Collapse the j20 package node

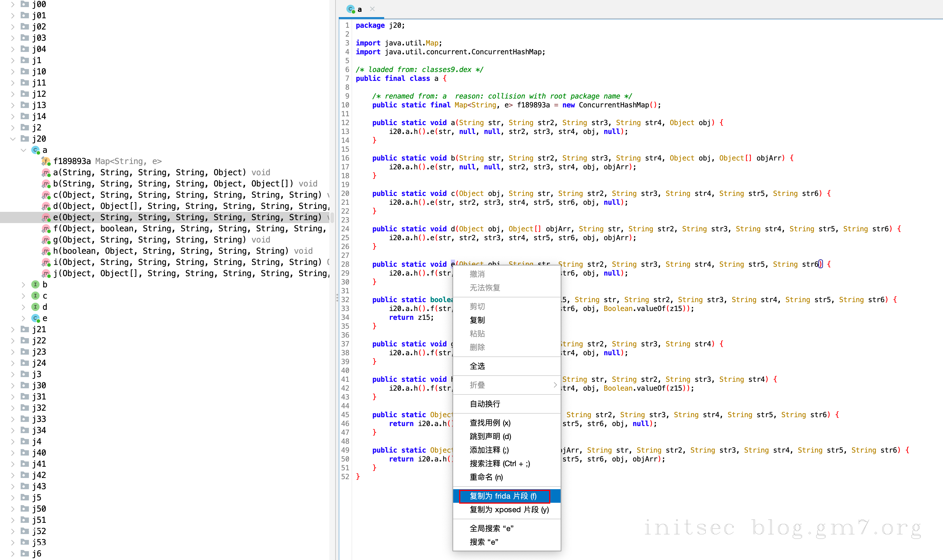click(13, 139)
